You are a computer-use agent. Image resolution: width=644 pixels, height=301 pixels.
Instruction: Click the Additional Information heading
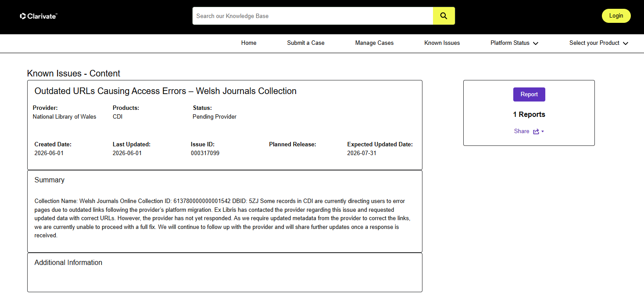tap(68, 263)
